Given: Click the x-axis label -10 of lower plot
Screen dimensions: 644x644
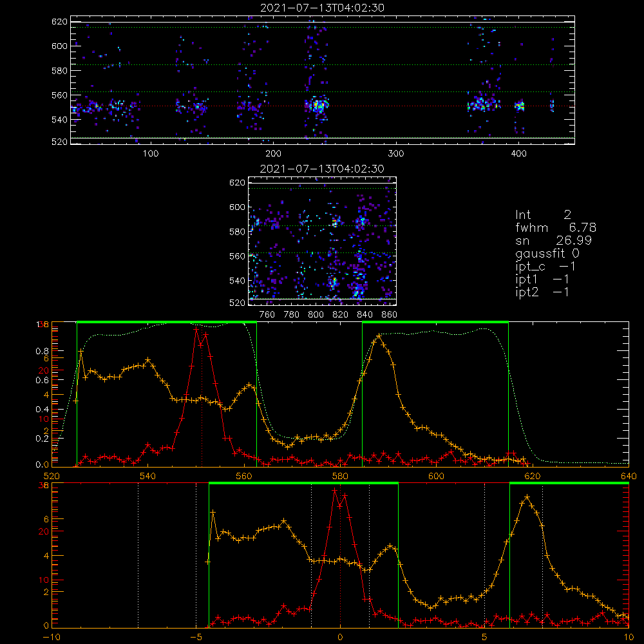Looking at the screenshot, I should pos(52,637).
